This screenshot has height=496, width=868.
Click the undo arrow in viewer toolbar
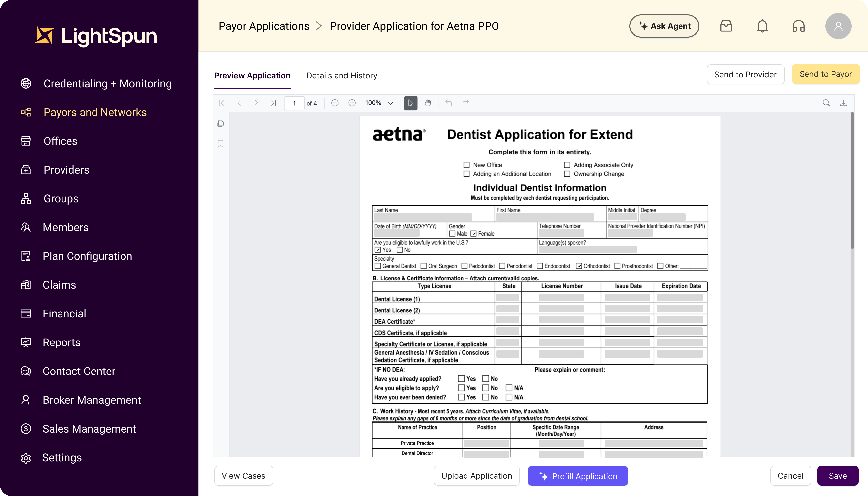tap(448, 103)
